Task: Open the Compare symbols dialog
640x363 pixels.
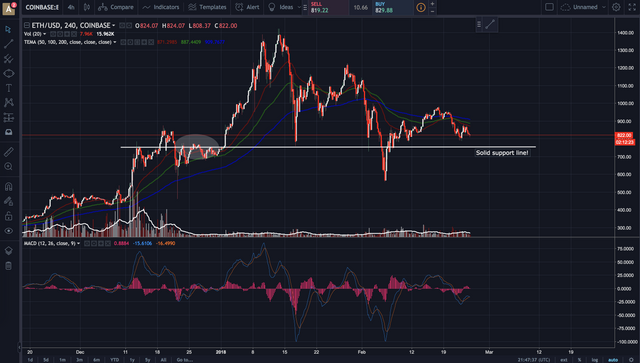Action: click(x=116, y=7)
